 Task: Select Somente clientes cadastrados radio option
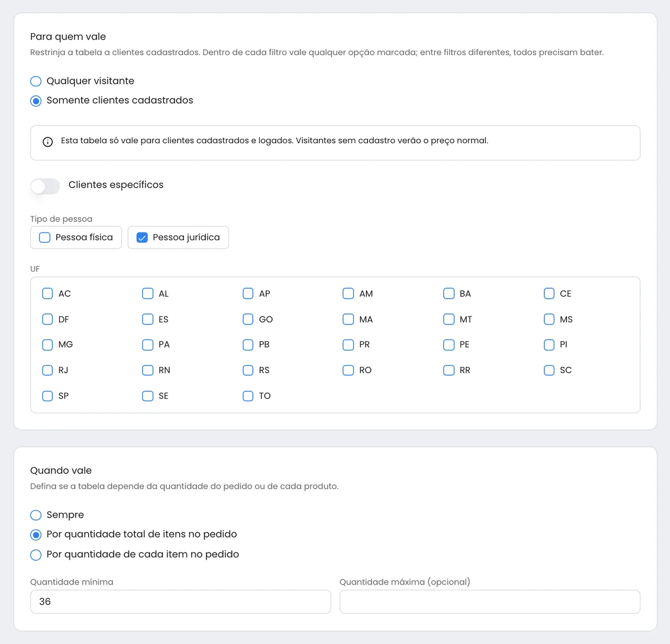point(36,101)
